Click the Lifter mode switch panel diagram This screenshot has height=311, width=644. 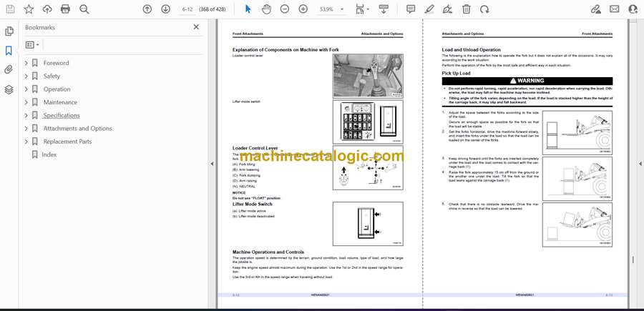tap(368, 122)
